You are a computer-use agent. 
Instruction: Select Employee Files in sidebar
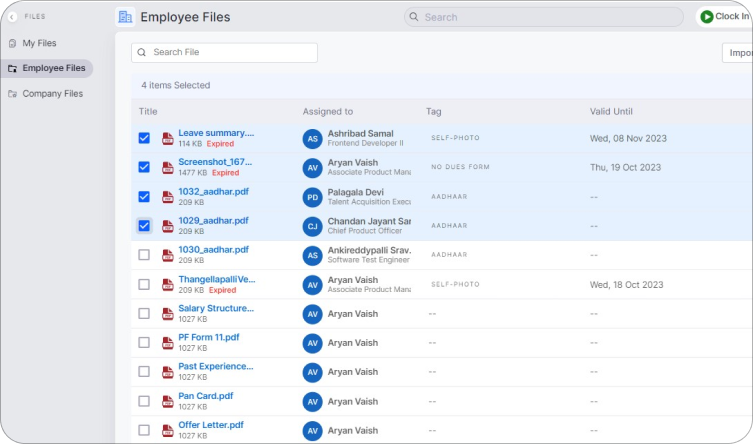(x=47, y=68)
